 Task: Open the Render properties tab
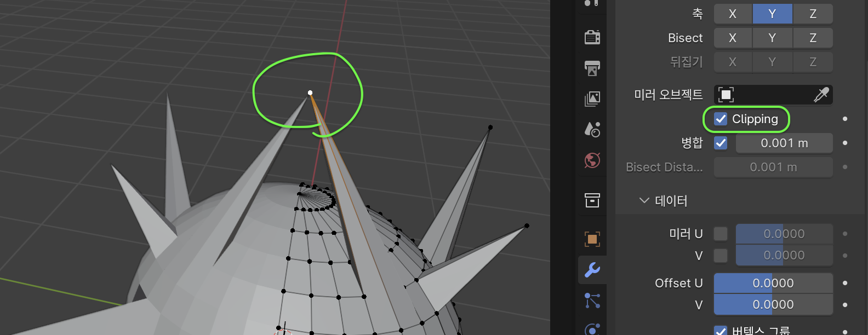click(592, 37)
